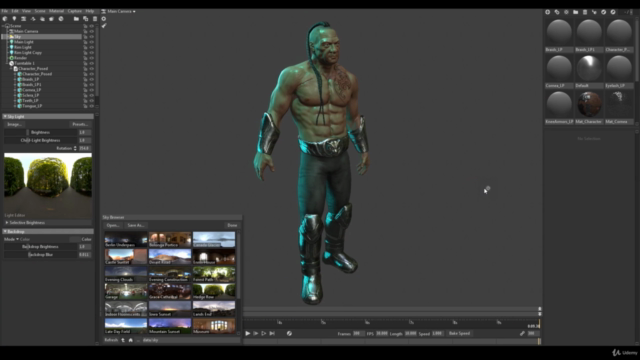Click the sky Brightness slider
This screenshot has width=640, height=360.
pos(41,132)
